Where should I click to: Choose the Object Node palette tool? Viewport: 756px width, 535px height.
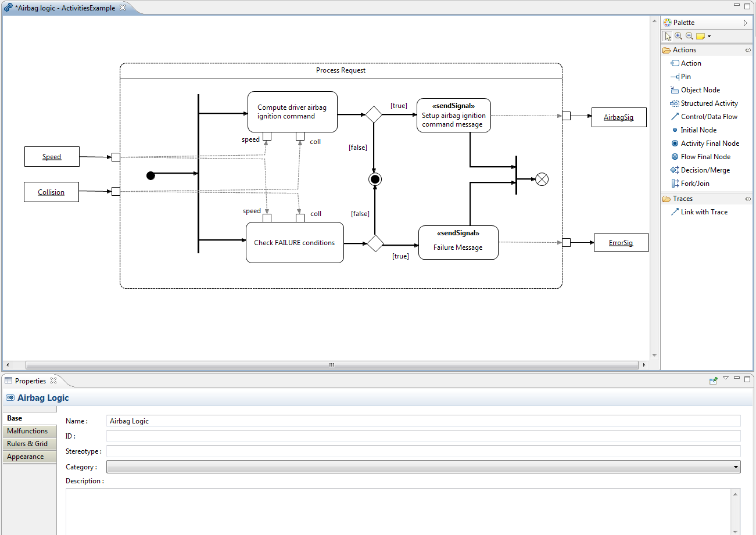coord(700,90)
